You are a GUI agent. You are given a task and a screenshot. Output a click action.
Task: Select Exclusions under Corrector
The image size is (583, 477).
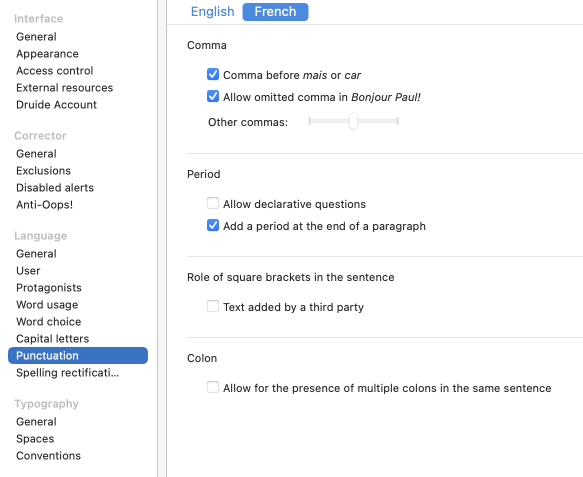point(44,171)
